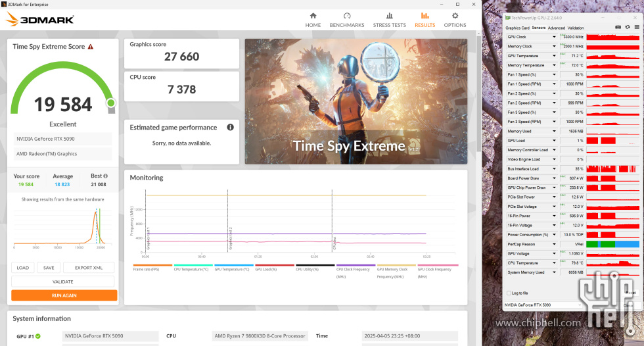The image size is (644, 346).
Task: Open the GPU Load sensor dropdown
Action: [x=554, y=141]
